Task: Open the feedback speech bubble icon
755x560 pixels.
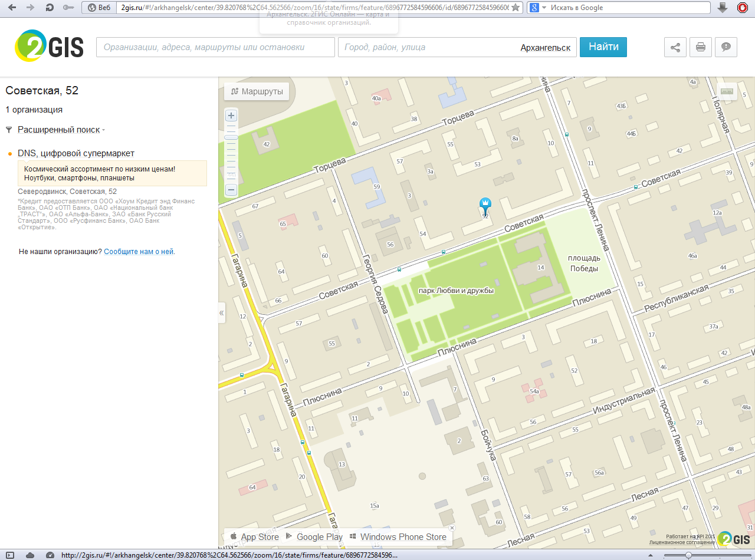Action: (x=726, y=47)
